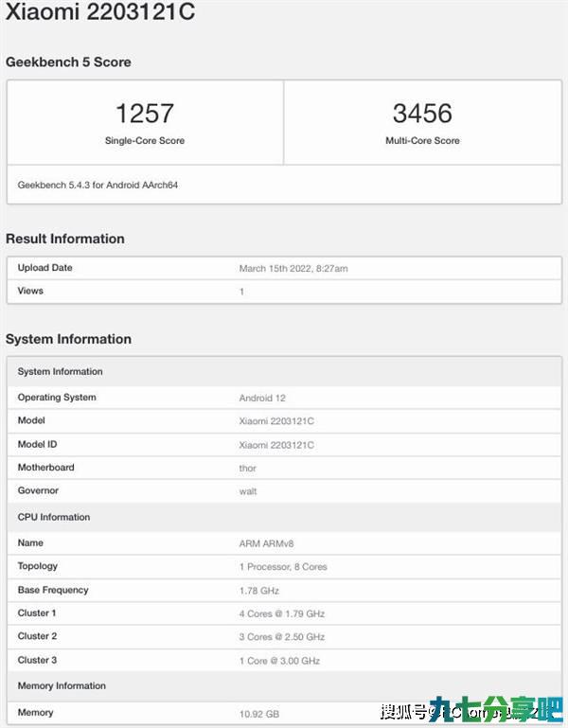
Task: Click the Views row label
Action: tap(30, 291)
